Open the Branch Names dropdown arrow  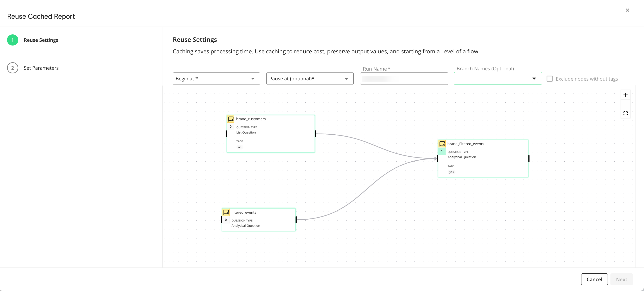534,78
